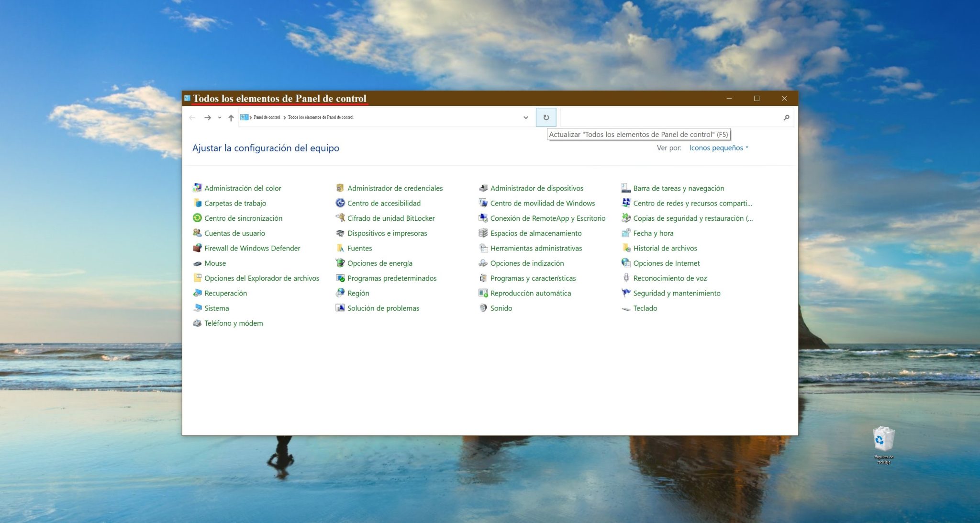Go up one level with up arrow
This screenshot has height=523, width=980.
pyautogui.click(x=231, y=117)
